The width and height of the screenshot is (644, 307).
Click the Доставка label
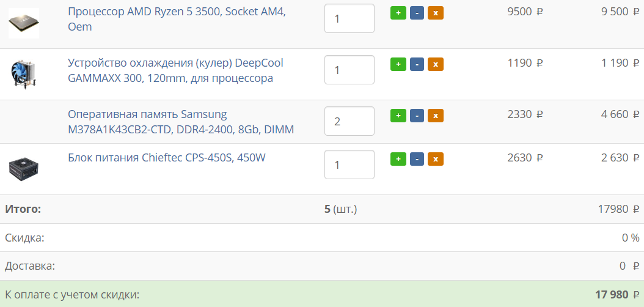coord(30,266)
